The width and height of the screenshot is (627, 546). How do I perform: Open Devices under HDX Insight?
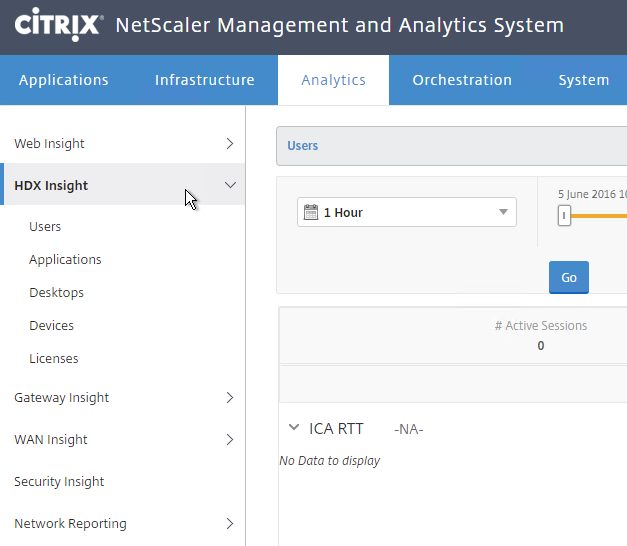52,326
